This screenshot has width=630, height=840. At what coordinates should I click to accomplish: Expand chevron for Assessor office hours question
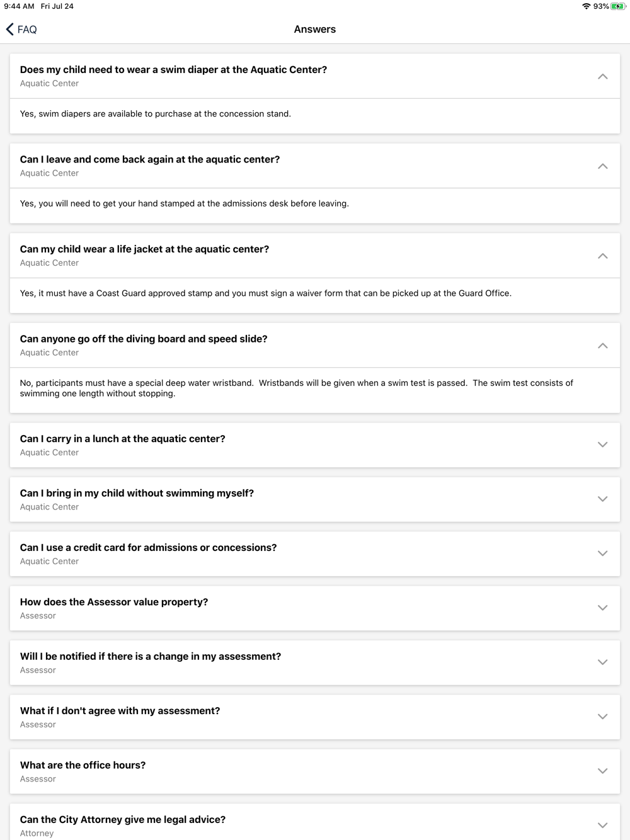[602, 771]
